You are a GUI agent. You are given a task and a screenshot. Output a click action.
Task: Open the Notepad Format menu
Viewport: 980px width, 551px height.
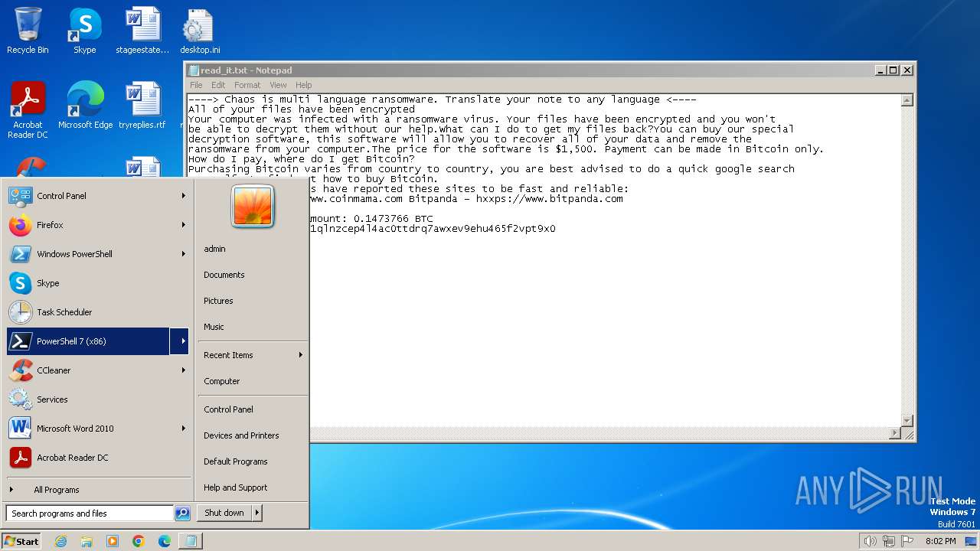[x=247, y=85]
